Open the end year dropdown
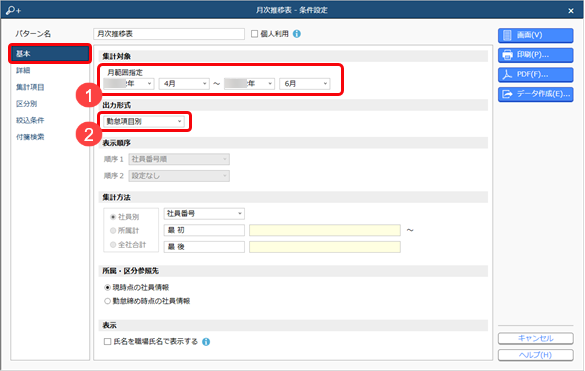The image size is (585, 371). [249, 84]
